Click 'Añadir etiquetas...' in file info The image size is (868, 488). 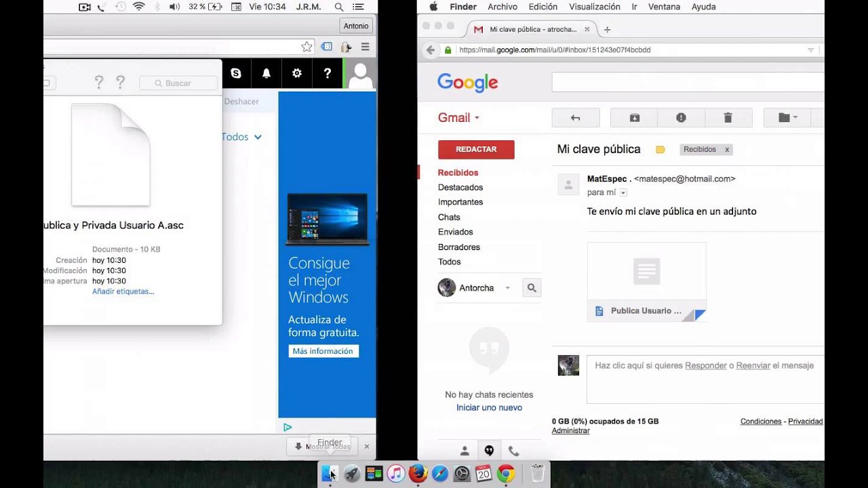(x=123, y=291)
